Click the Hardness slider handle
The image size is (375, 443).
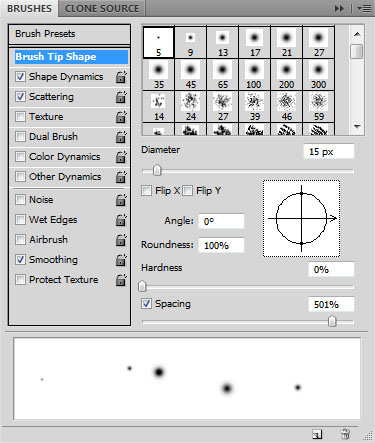pyautogui.click(x=142, y=286)
